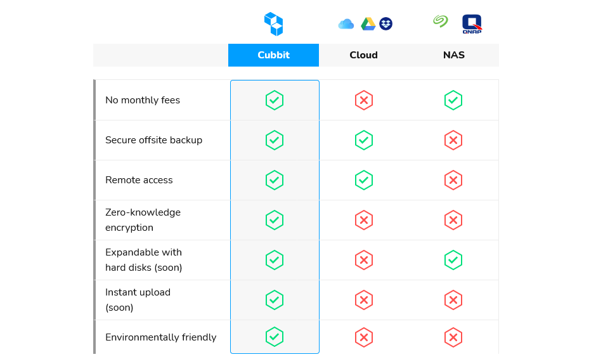The image size is (596, 364).
Task: Click Cloud's red X for No monthly fees
Action: point(364,100)
